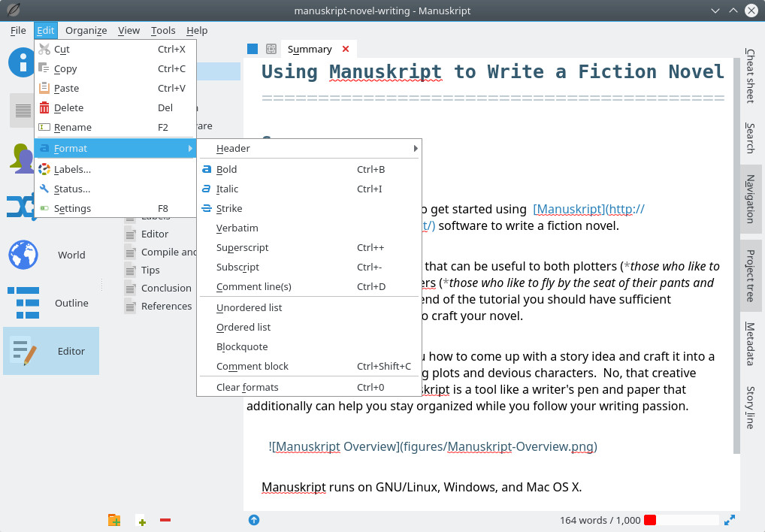
Task: Toggle fullscreen with the expand arrows icon
Action: (730, 520)
